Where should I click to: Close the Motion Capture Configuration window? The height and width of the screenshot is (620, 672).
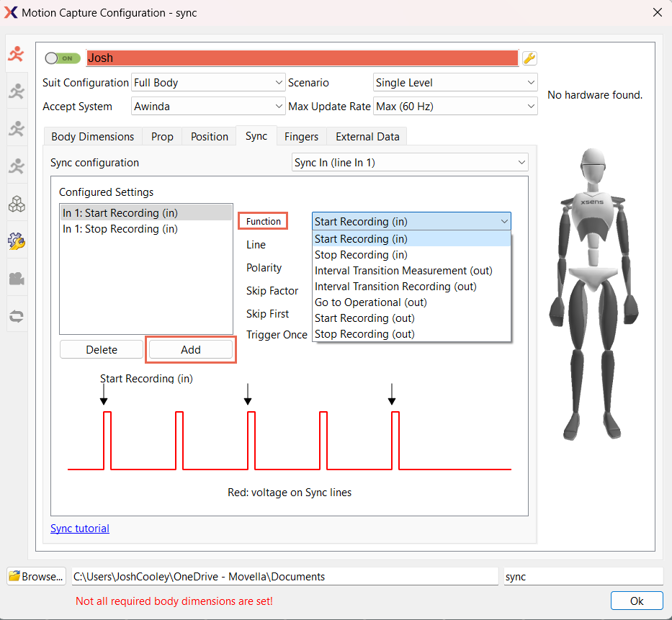[658, 12]
